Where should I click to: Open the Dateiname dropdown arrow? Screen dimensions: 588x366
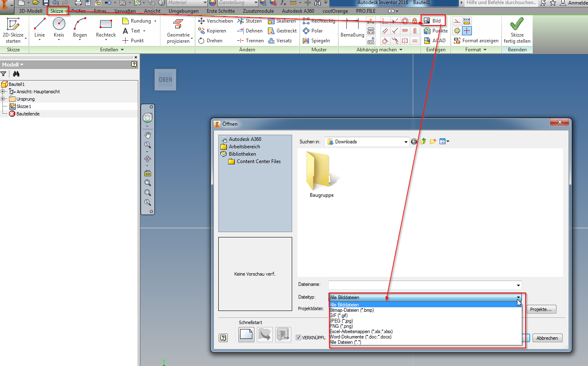tap(518, 285)
